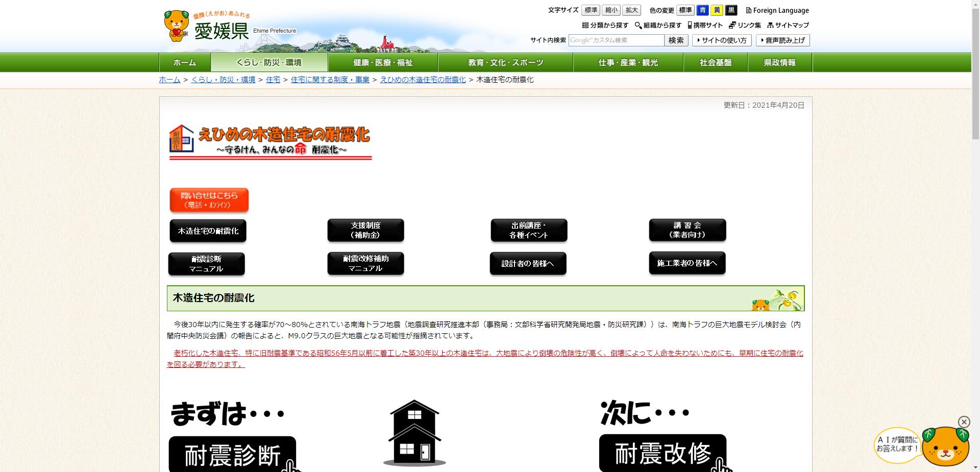Dismiss the AI chat popup with ×
Screen dimensions: 980x472
coord(964,423)
